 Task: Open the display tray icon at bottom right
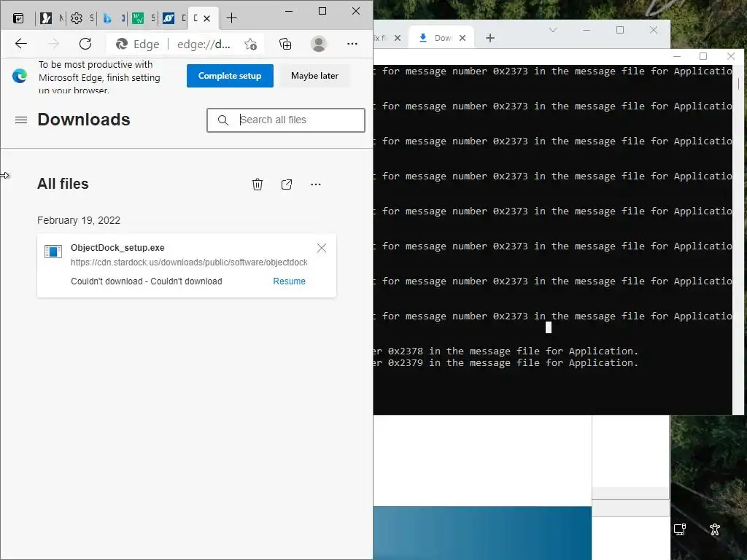(x=680, y=529)
